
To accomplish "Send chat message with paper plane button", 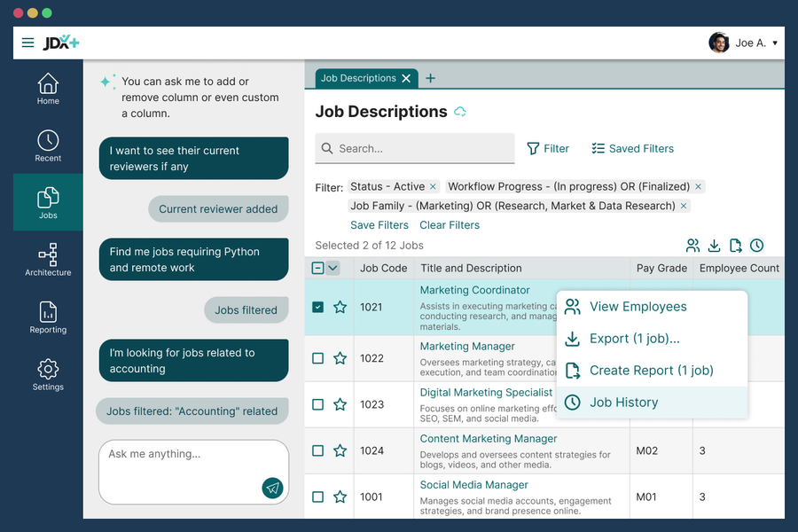I will click(x=272, y=488).
